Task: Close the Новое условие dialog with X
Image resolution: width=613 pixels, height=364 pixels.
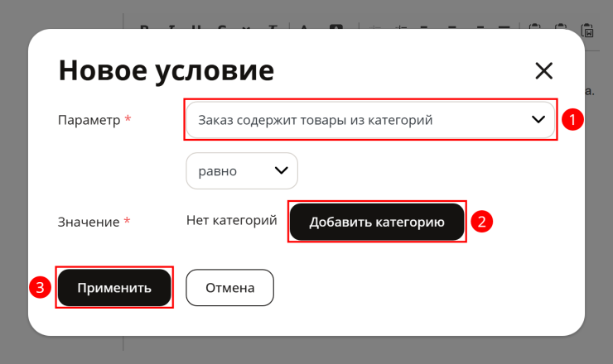Action: [x=543, y=70]
